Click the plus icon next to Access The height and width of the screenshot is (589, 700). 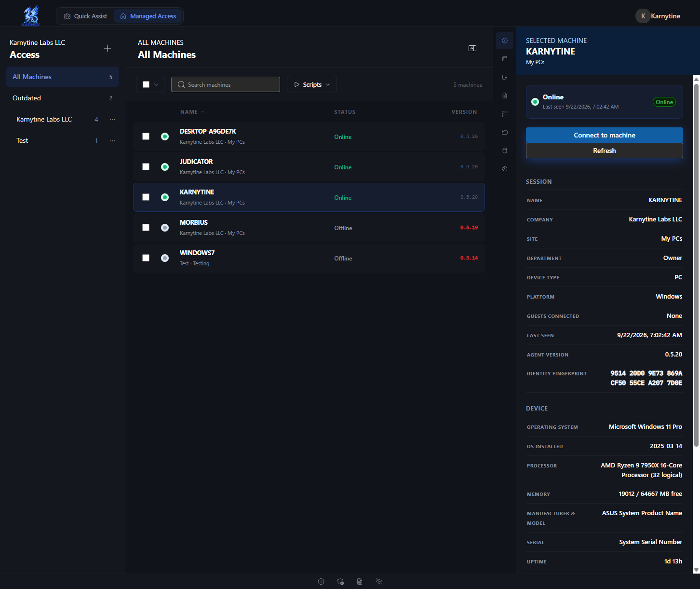click(x=108, y=48)
